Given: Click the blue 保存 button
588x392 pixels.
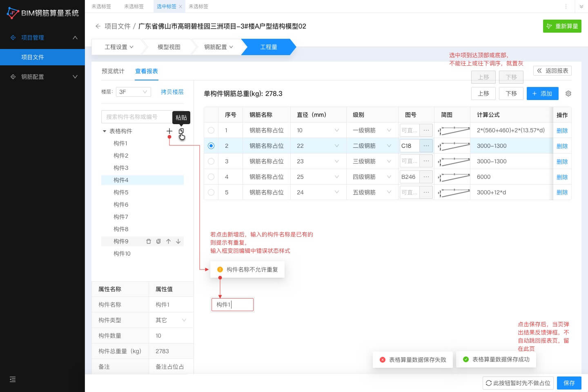Looking at the screenshot, I should (x=569, y=383).
